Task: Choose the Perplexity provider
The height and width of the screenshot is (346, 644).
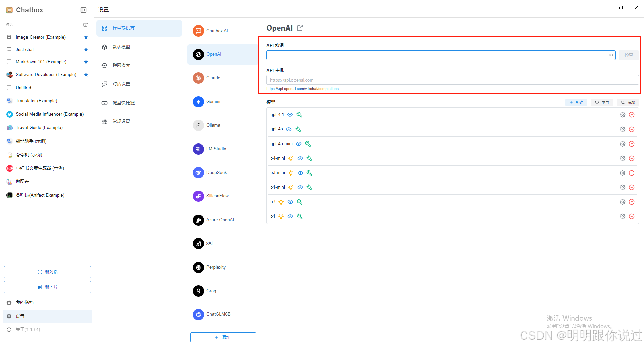Action: (x=223, y=267)
